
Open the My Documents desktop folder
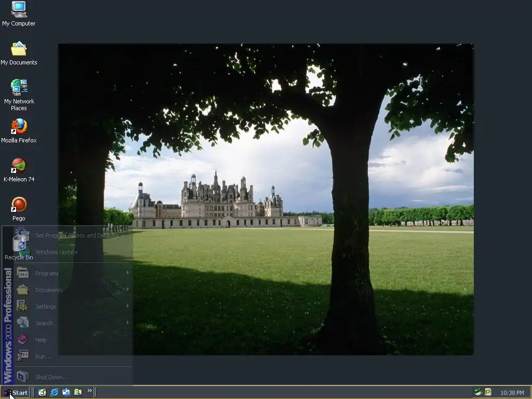click(x=19, y=53)
